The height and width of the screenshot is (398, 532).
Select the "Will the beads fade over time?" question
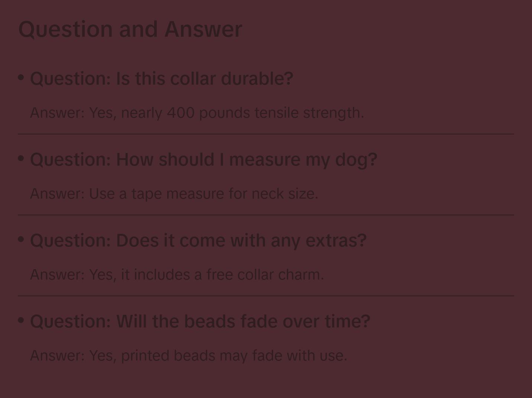coord(200,322)
